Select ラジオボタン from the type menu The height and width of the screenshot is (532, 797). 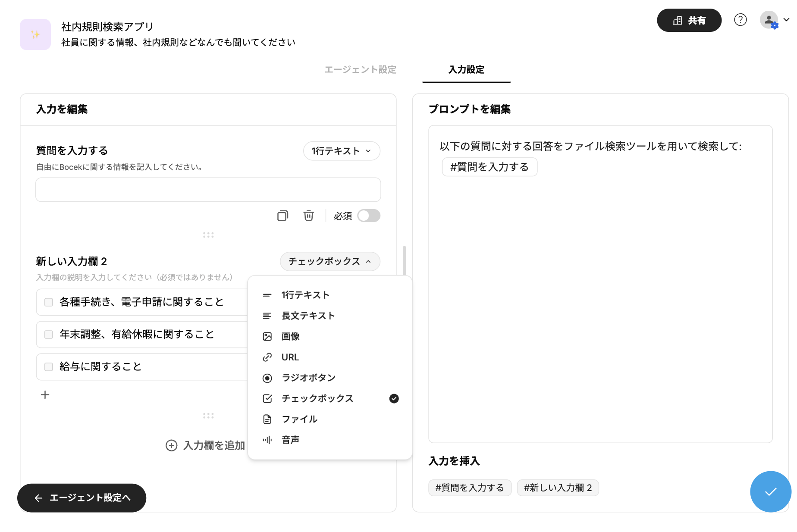[x=308, y=378]
